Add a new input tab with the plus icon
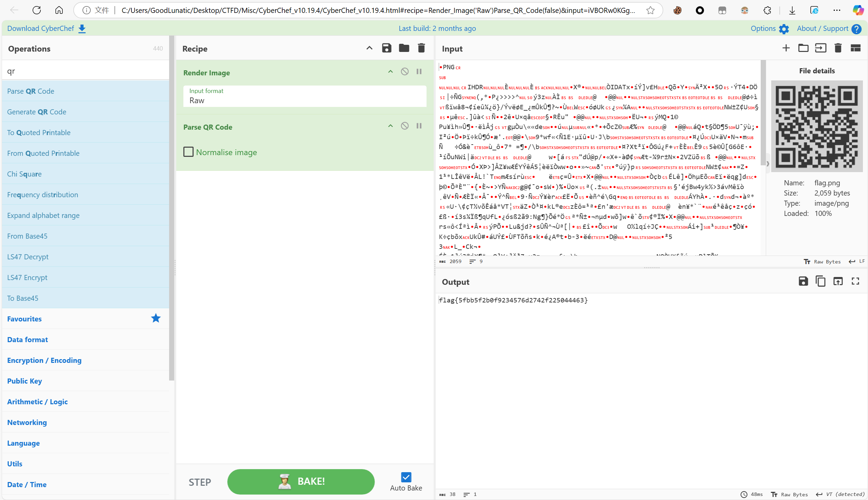 [x=786, y=48]
